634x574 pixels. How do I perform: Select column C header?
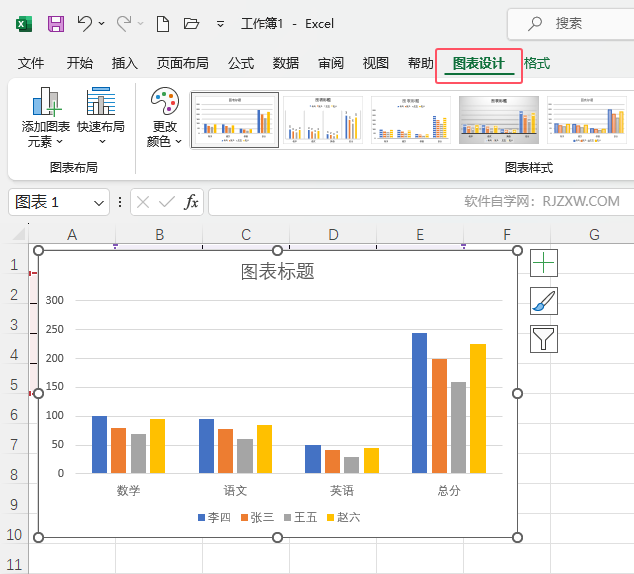coord(246,234)
